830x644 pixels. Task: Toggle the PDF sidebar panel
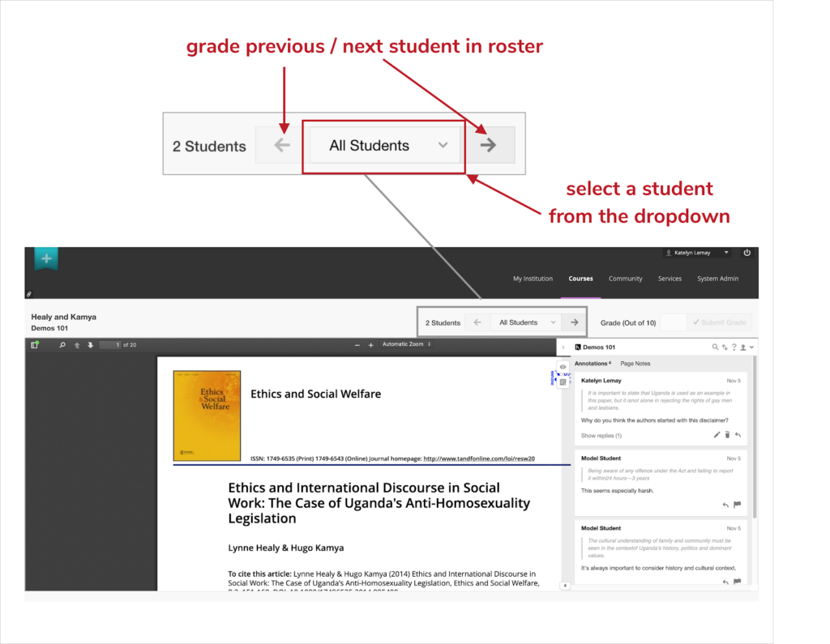[32, 343]
